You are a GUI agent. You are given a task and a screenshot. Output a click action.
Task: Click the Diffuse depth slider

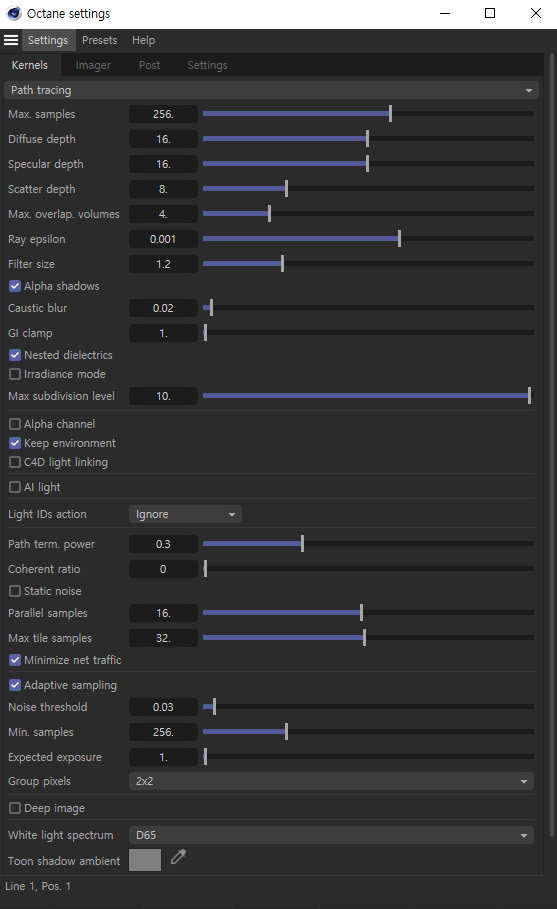pyautogui.click(x=368, y=139)
